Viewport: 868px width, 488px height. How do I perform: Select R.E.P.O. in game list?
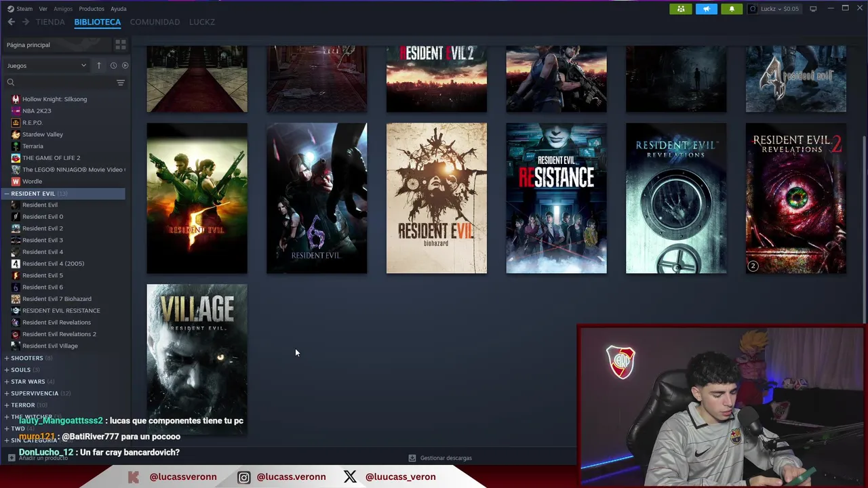[32, 123]
